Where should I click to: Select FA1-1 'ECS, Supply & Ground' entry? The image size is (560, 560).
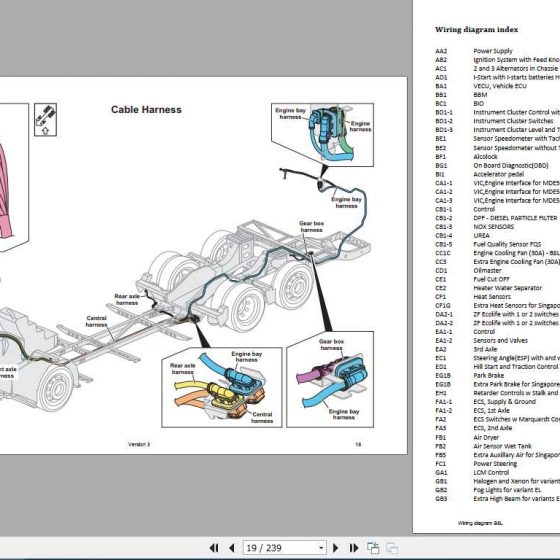coord(486,402)
